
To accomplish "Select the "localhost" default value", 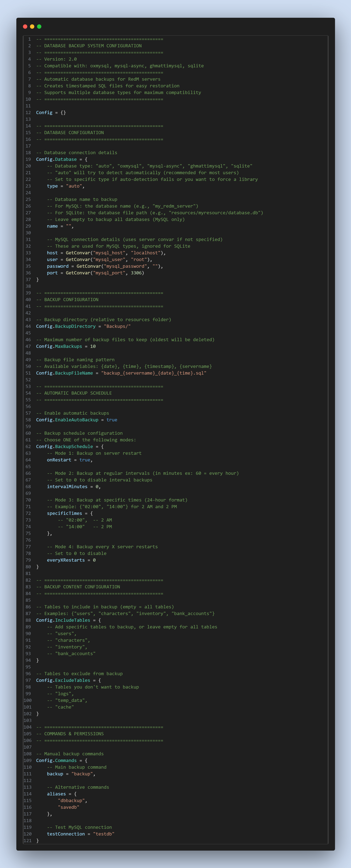I will pyautogui.click(x=145, y=253).
